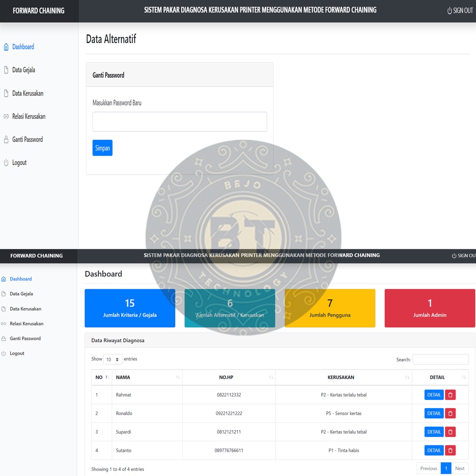The width and height of the screenshot is (476, 476).
Task: Open Ganti Password in the top sidebar menu
Action: point(27,139)
